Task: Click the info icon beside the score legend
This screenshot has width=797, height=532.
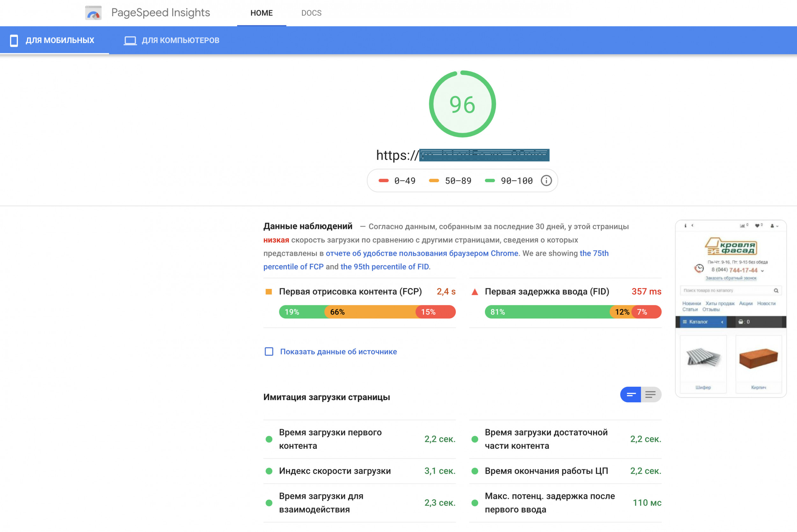Action: [546, 181]
